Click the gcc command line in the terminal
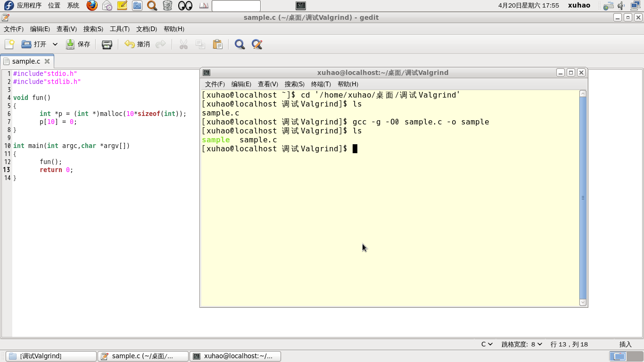 345,122
